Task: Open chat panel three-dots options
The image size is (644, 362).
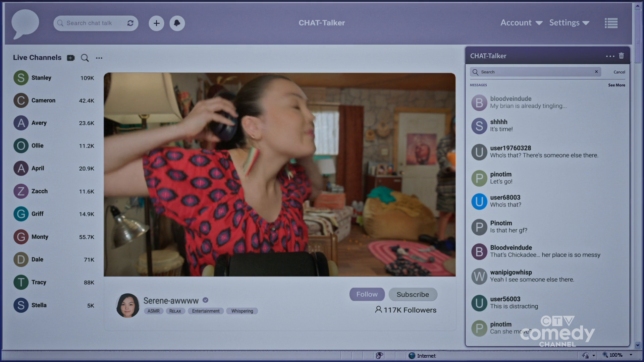Action: click(610, 56)
